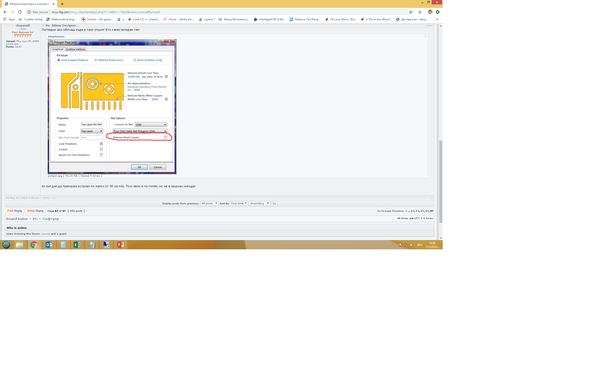Image resolution: width=600 pixels, height=368 pixels.
Task: Open the Board index breadcrumb link
Action: pos(16,219)
